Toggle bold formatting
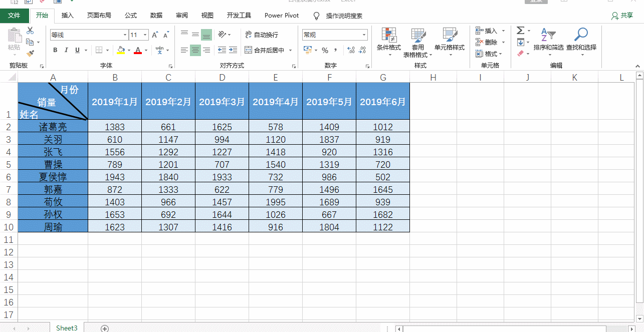Image resolution: width=644 pixels, height=332 pixels. click(x=55, y=50)
